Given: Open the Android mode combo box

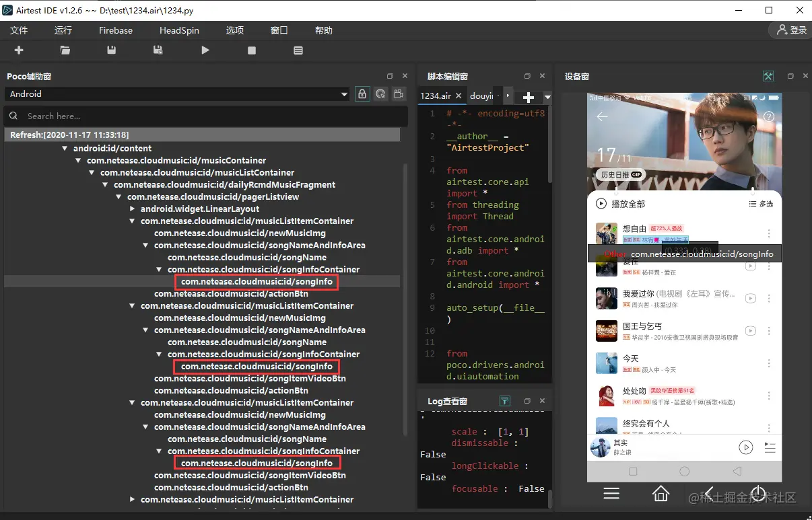Looking at the screenshot, I should click(x=177, y=94).
